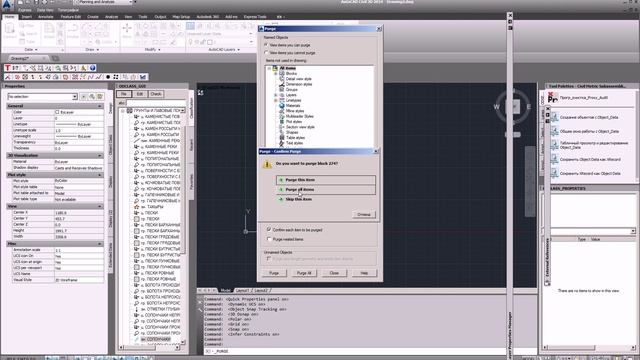
Task: Select Dimension styles in the purge tree
Action: pyautogui.click(x=299, y=84)
